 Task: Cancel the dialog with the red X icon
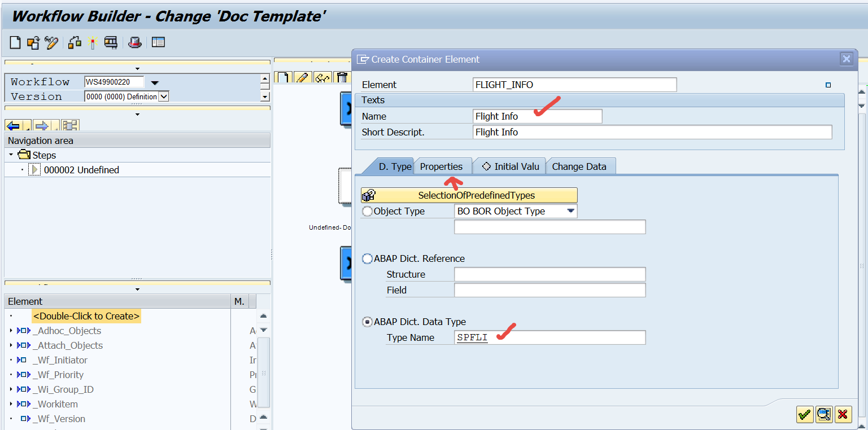pyautogui.click(x=843, y=415)
